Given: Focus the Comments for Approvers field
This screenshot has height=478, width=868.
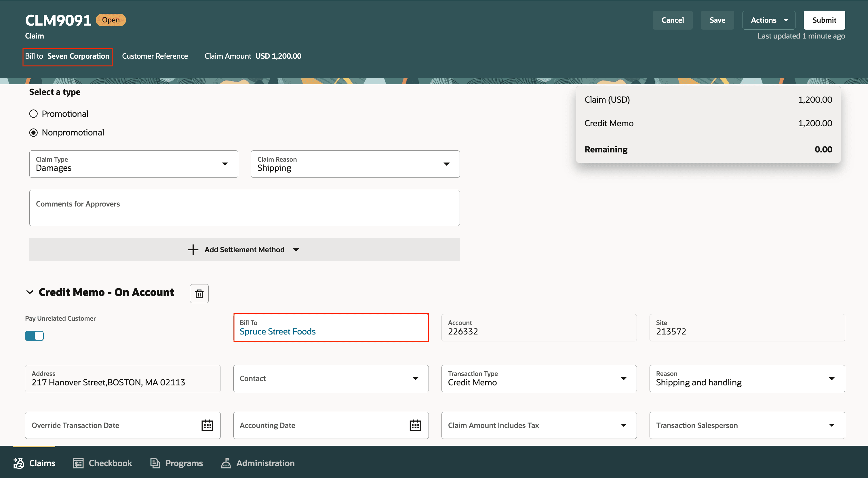Looking at the screenshot, I should pos(244,208).
